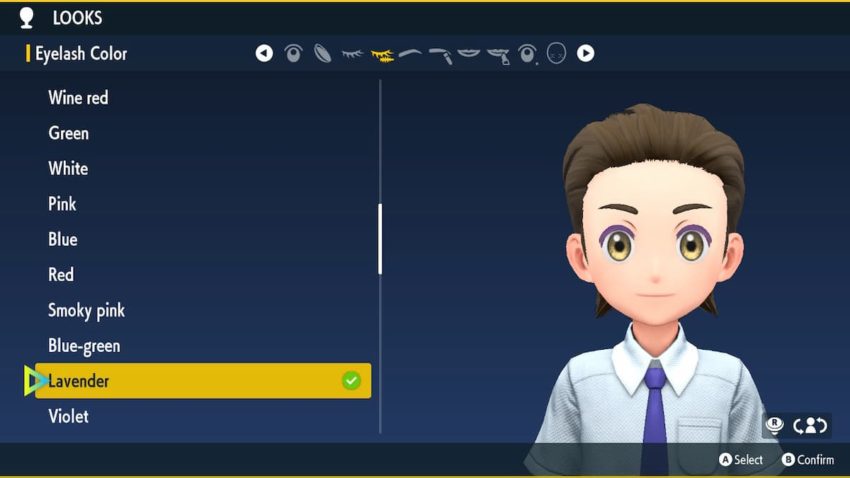Click the B button Confirm prompt
Image resolution: width=850 pixels, height=478 pixels.
(808, 460)
